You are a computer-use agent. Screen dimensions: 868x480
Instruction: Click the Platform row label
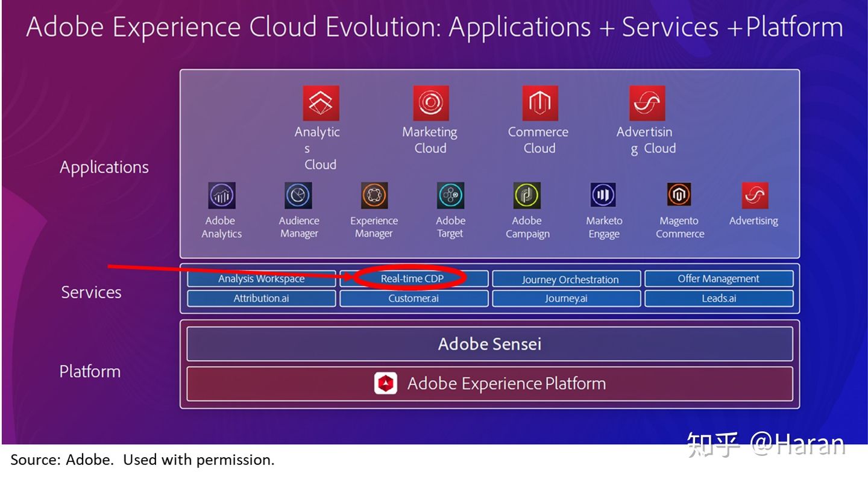pos(90,371)
